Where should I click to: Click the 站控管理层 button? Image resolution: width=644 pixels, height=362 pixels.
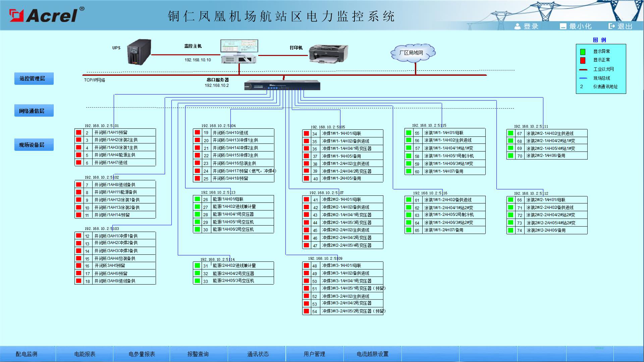(x=34, y=78)
